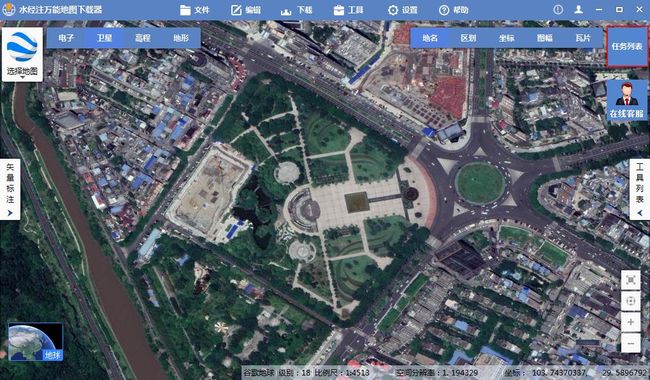Open the 文件 menu
Image resolution: width=650 pixels, height=380 pixels.
(x=195, y=10)
